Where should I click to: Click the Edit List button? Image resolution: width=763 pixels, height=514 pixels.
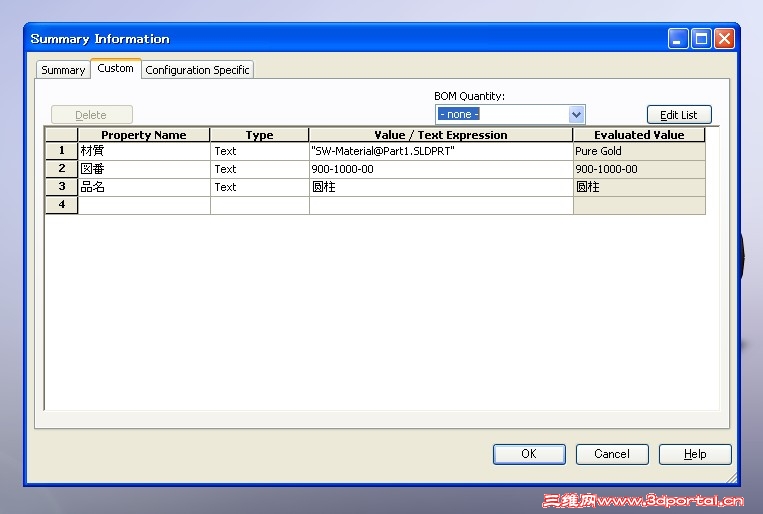pyautogui.click(x=679, y=115)
